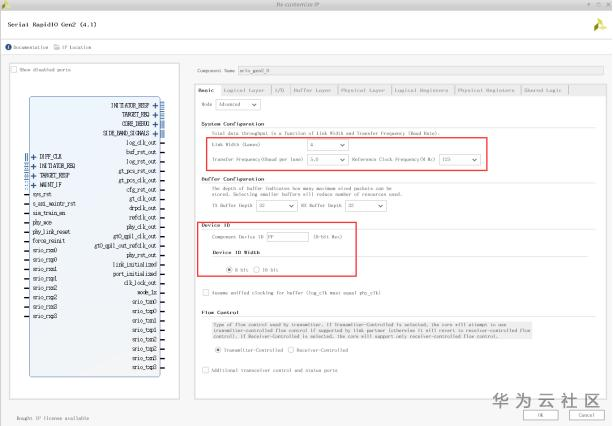Image resolution: width=613 pixels, height=426 pixels.
Task: Open the Documentation link
Action: click(30, 47)
